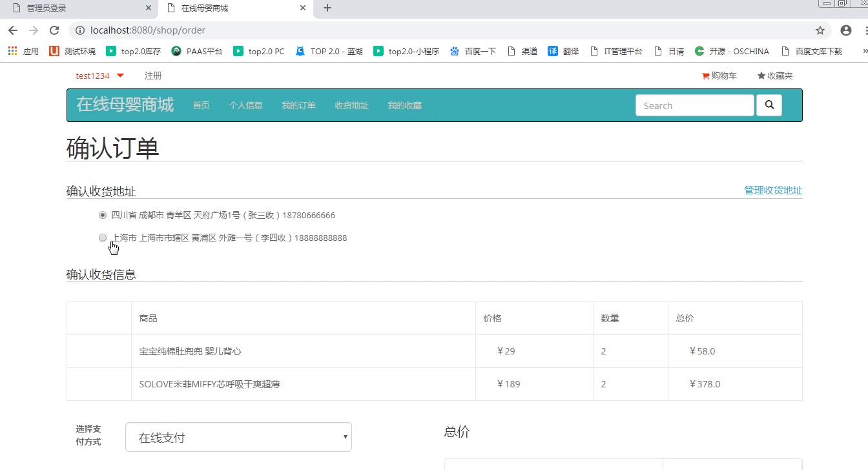Click the 管理收货地址 link
Viewport: 868px width, 470px height.
(x=773, y=190)
